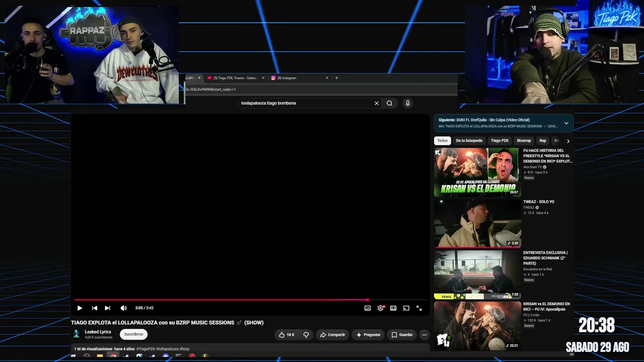Screen dimensions: 644x362
Task: Expand the Siguiente mix playlist panel
Action: pyautogui.click(x=566, y=123)
